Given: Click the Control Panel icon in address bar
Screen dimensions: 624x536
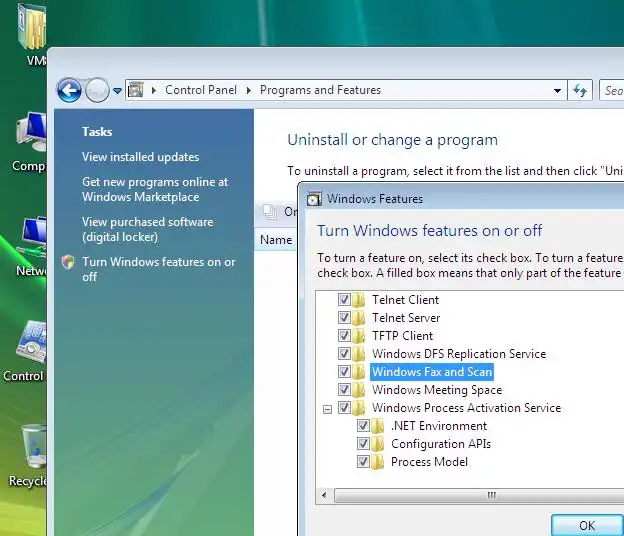Looking at the screenshot, I should click(x=136, y=90).
